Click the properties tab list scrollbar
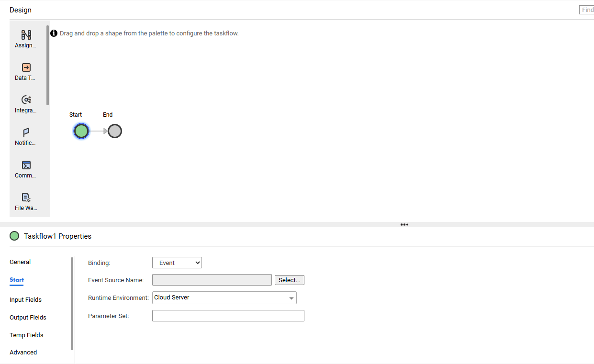This screenshot has width=594, height=364. [72, 303]
